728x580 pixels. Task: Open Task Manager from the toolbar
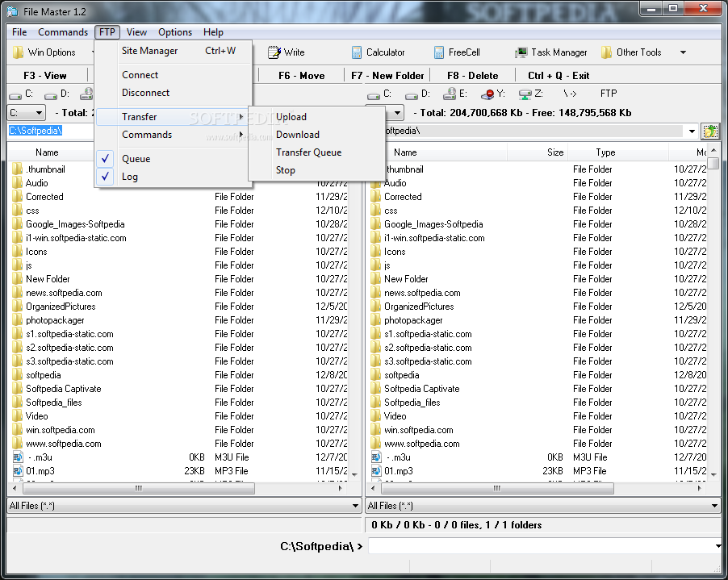click(x=551, y=52)
